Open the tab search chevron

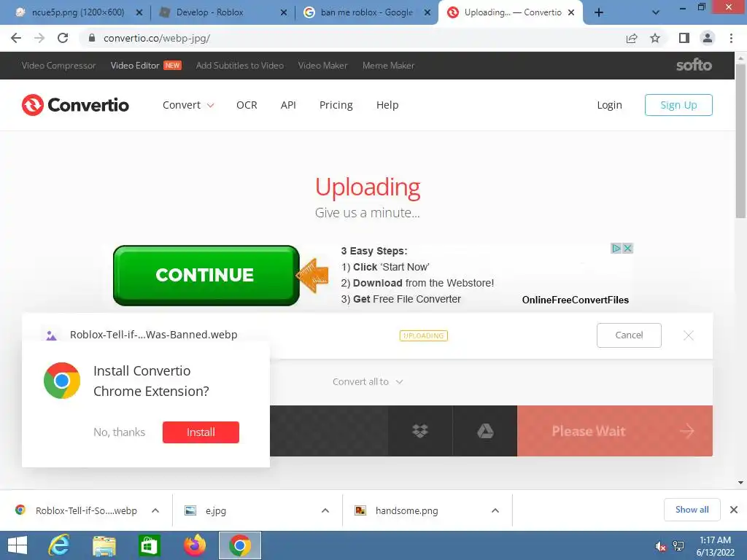pos(656,12)
